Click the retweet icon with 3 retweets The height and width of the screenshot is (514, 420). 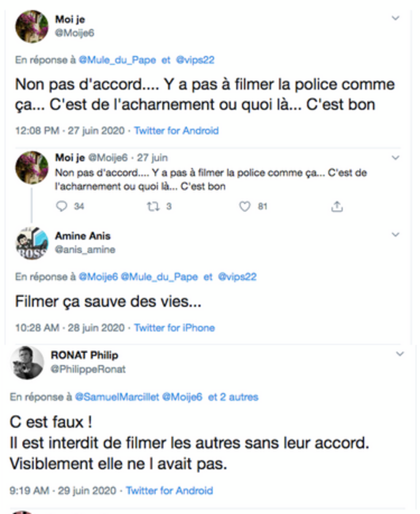(x=153, y=207)
